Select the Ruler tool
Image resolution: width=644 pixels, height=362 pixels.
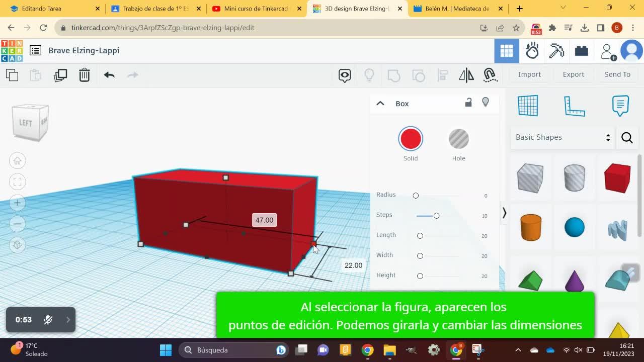point(574,106)
